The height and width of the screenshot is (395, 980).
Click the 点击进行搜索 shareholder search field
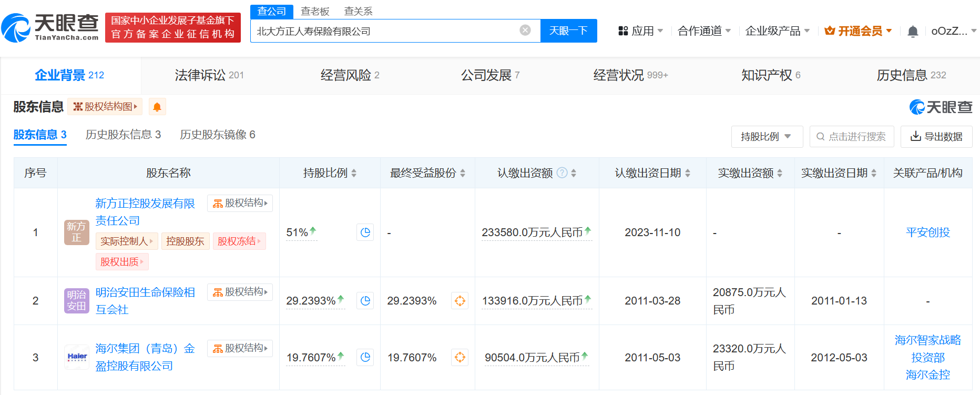(x=852, y=137)
